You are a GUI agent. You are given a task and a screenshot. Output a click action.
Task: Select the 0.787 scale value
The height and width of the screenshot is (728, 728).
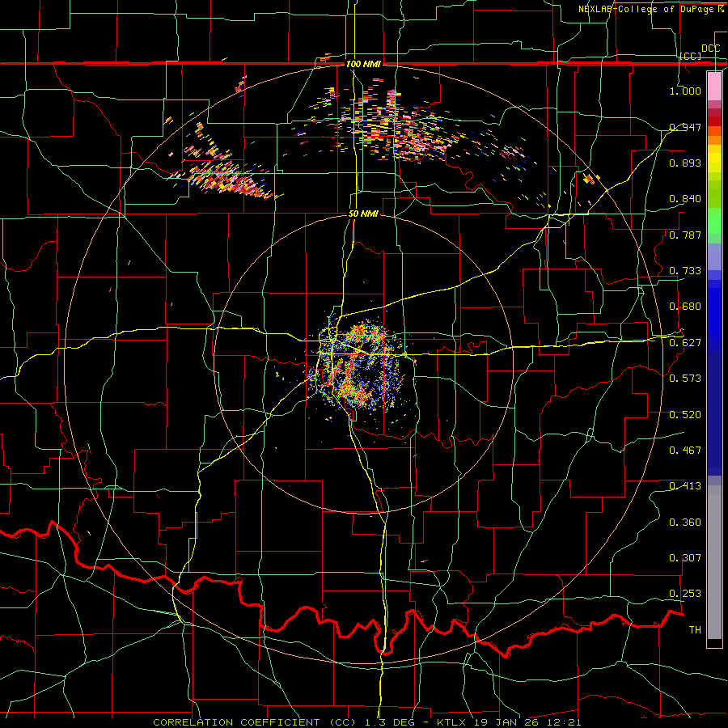click(x=685, y=235)
